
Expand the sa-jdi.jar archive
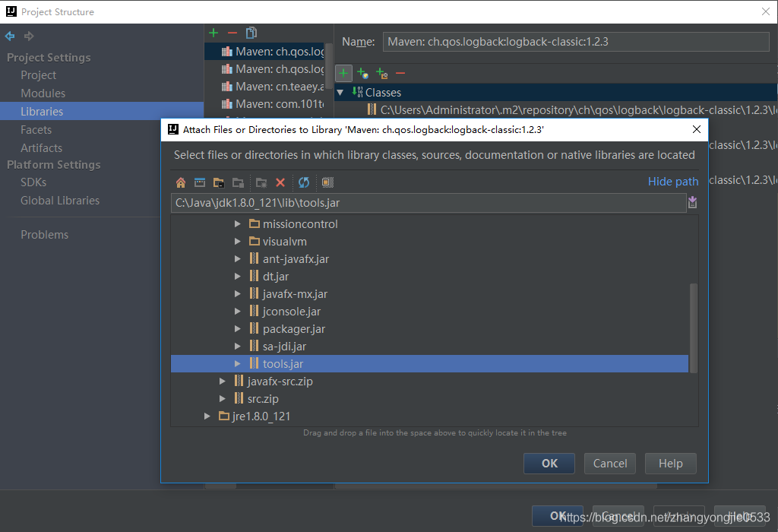pyautogui.click(x=238, y=347)
